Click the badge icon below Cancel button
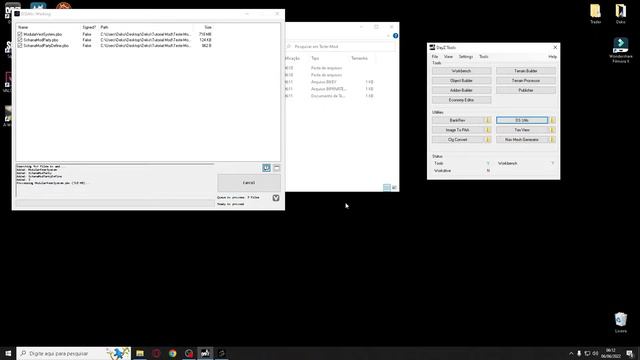The height and width of the screenshot is (360, 640). pos(276,198)
